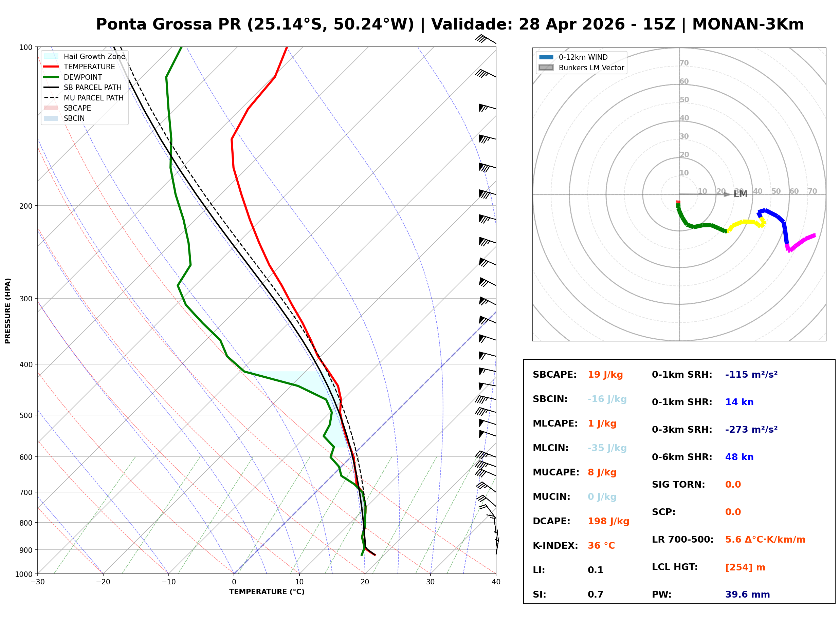840x621 pixels.
Task: Click the Bunkers LM Vector legend swatch
Action: pyautogui.click(x=546, y=68)
